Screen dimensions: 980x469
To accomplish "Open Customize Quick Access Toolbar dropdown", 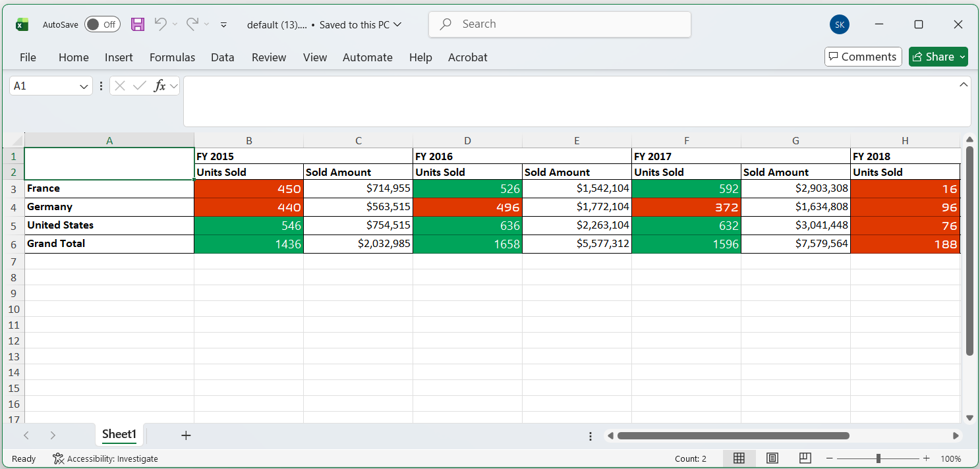I will tap(223, 24).
